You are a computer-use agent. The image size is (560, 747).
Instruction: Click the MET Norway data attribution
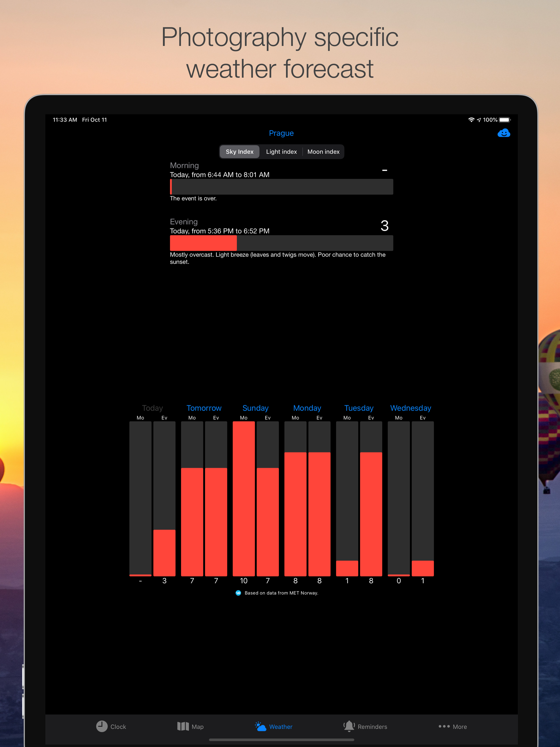pyautogui.click(x=281, y=593)
